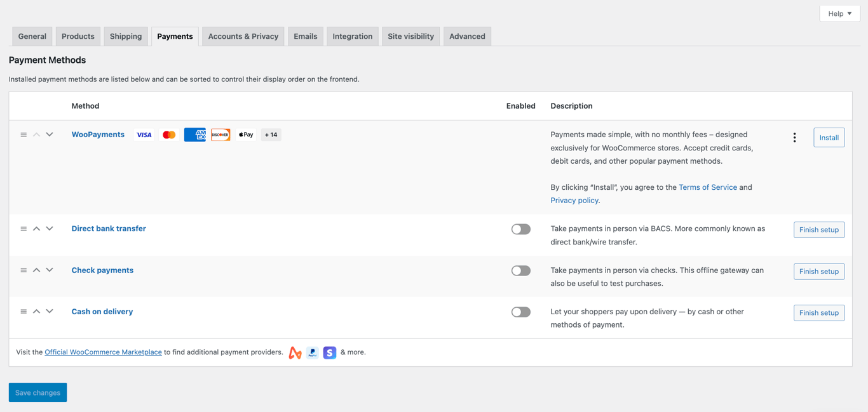Viewport: 868px width, 412px height.
Task: Turn on Check payments
Action: coord(520,270)
